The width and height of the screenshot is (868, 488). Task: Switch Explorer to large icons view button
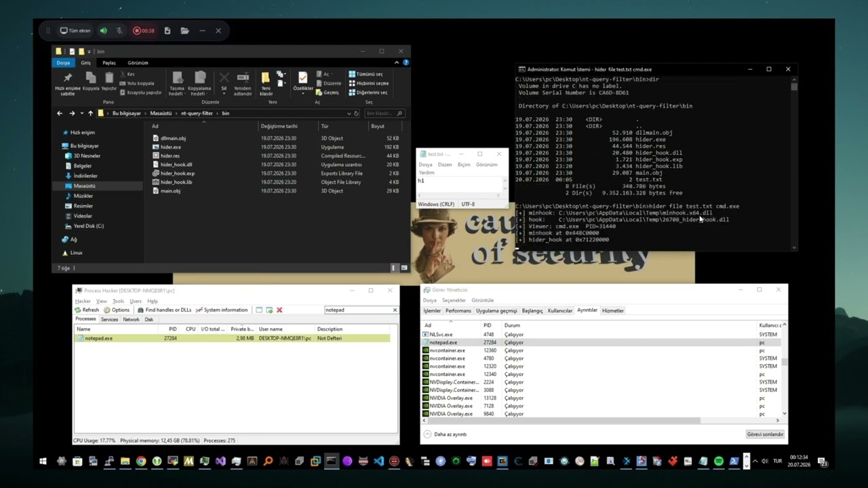click(x=404, y=268)
